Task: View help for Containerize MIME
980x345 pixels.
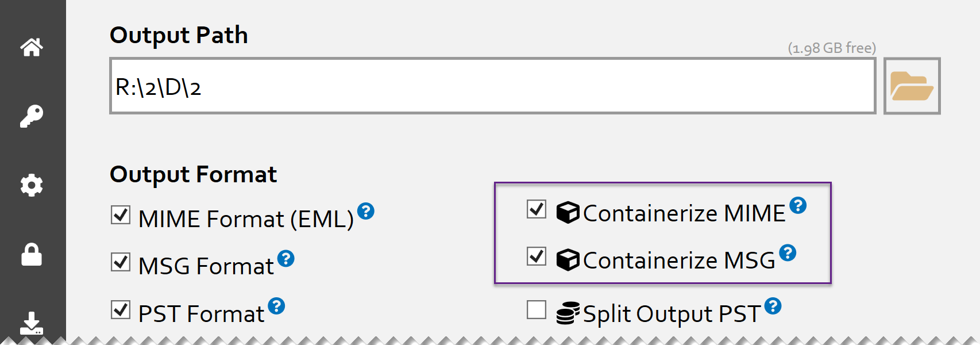Action: 798,205
